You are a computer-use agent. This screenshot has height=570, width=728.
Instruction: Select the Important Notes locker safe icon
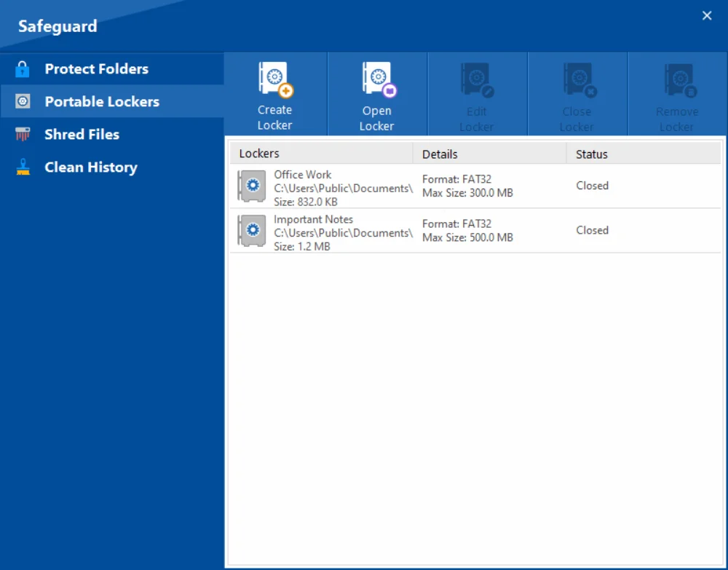coord(252,231)
